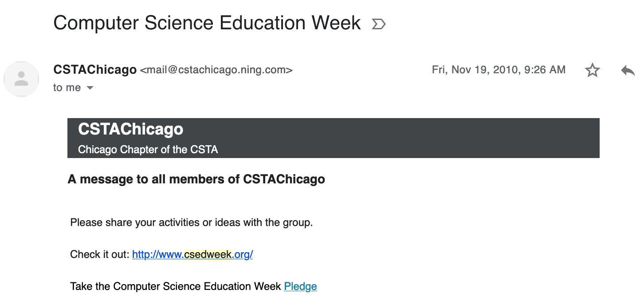Toggle the importance marker beside subject
This screenshot has height=301, width=644.
pos(378,24)
